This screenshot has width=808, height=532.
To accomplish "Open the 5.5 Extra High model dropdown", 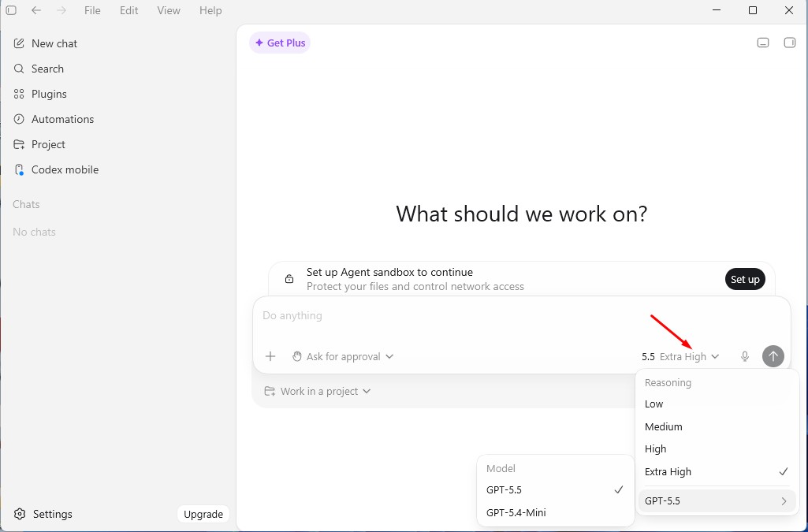I will (680, 356).
